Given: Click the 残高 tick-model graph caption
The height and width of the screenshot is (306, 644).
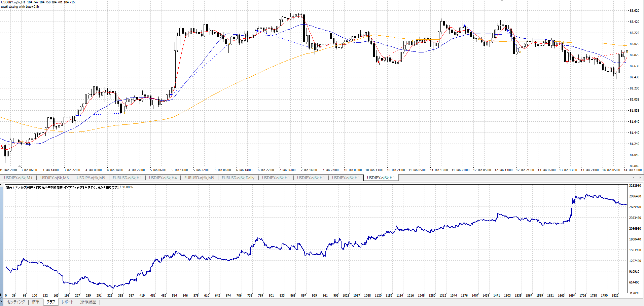Looking at the screenshot, I should coord(69,187).
